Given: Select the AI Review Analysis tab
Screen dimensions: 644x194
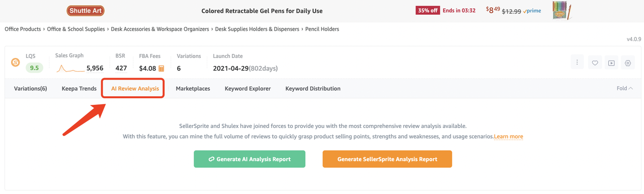Looking at the screenshot, I should 135,88.
